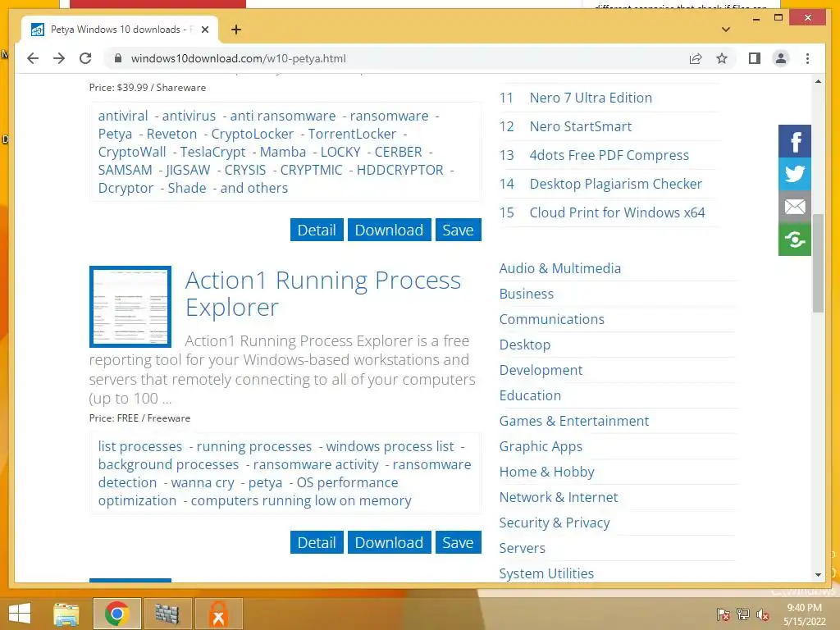The height and width of the screenshot is (630, 840).
Task: Go forward with the browser forward arrow
Action: coord(59,58)
